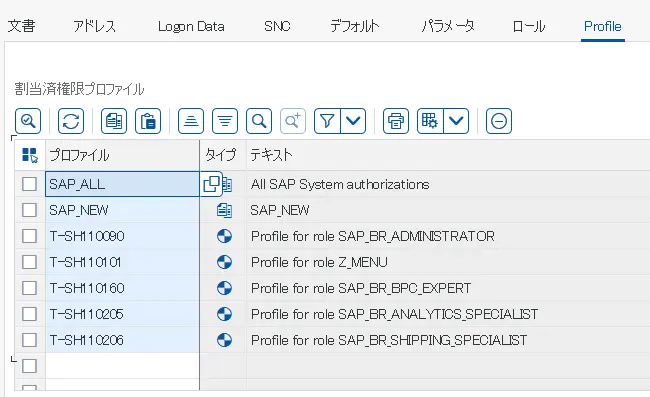Click the Delete row minus icon
650x397 pixels.
[499, 121]
